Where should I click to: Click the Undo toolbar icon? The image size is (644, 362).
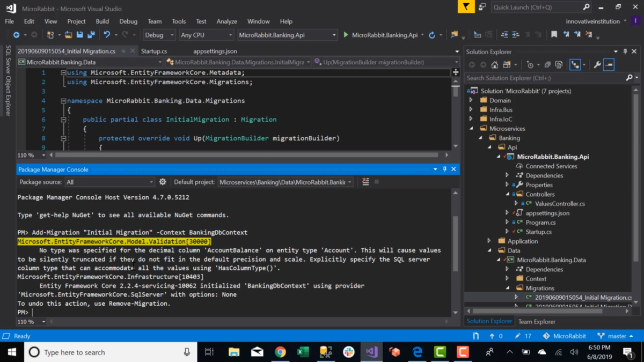pos(107,35)
